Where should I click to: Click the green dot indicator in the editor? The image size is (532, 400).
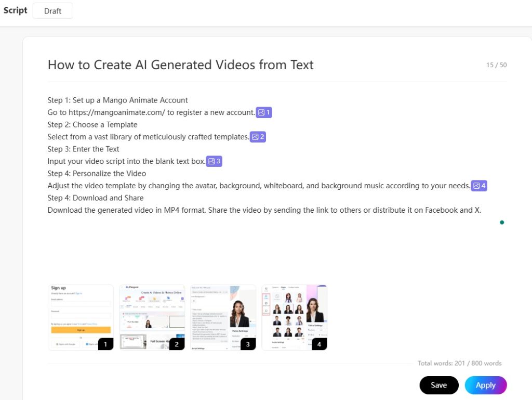(x=502, y=222)
